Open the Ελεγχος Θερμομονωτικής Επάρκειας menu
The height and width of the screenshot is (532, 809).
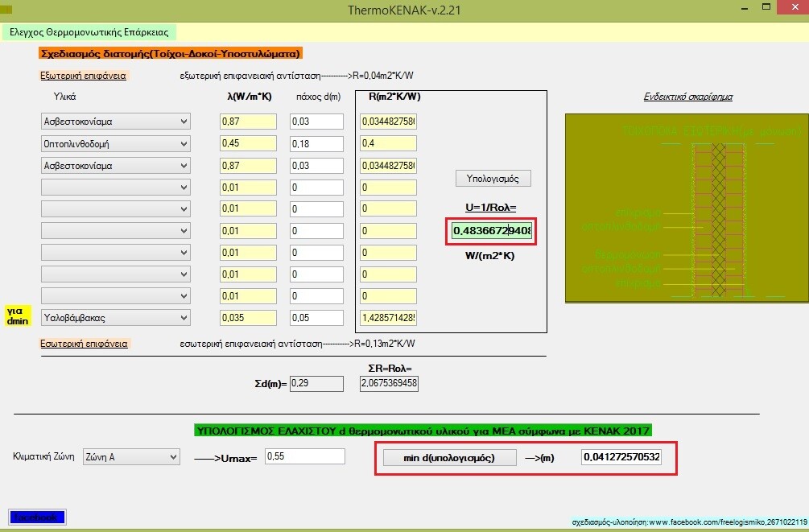(89, 32)
